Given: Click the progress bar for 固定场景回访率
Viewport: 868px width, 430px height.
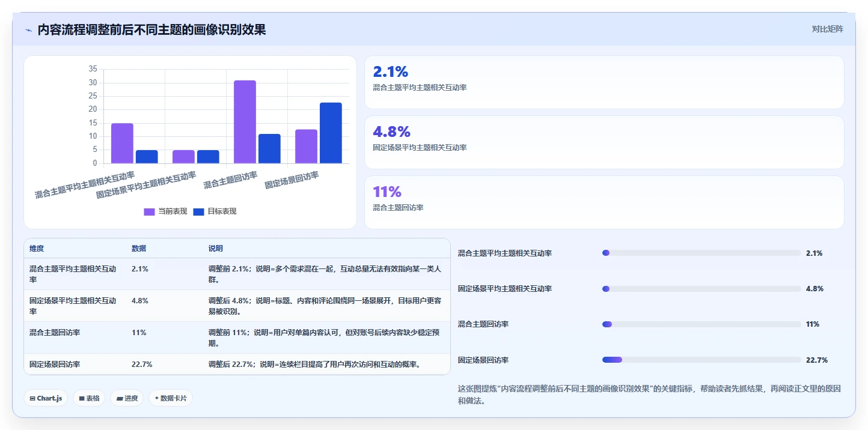Looking at the screenshot, I should (701, 360).
